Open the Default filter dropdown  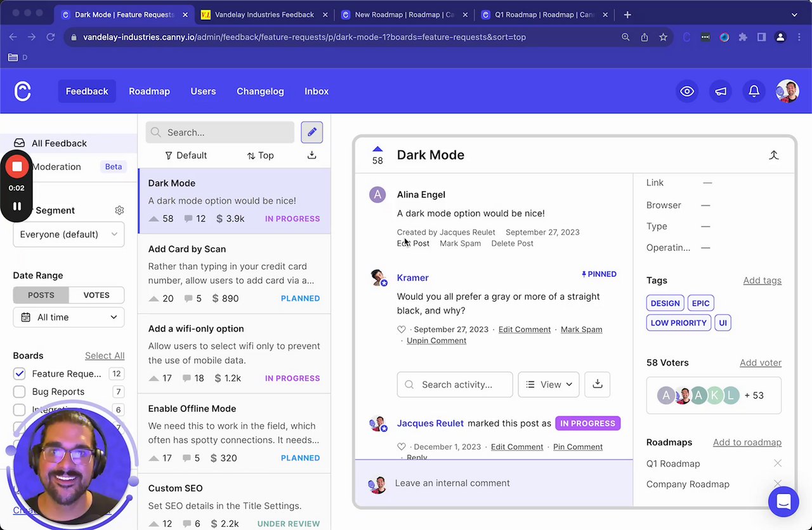(186, 156)
